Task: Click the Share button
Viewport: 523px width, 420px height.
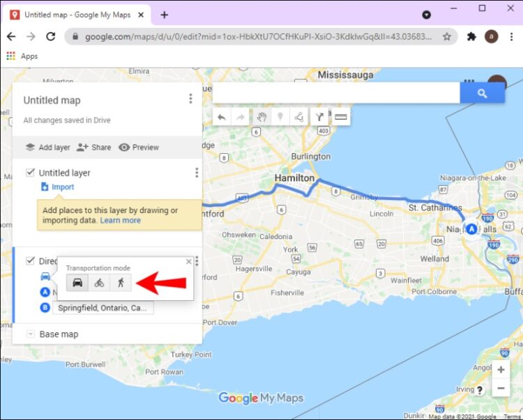Action: tap(93, 147)
